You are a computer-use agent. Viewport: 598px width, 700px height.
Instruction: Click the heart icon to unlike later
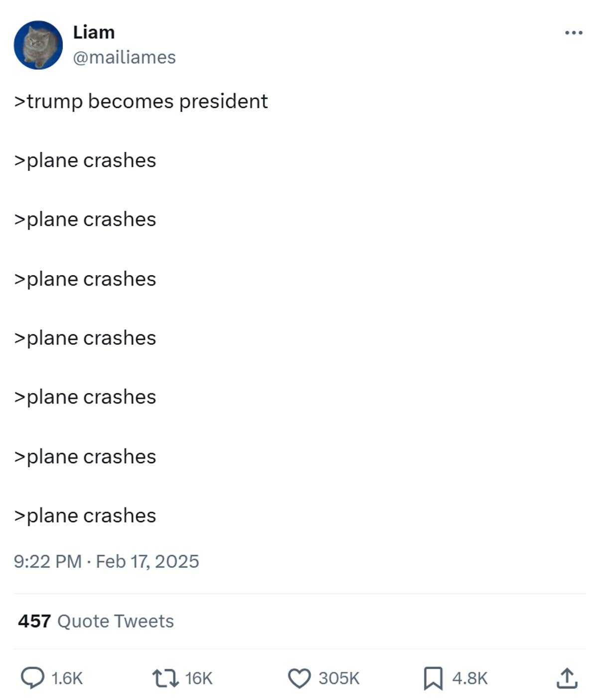pos(299,678)
